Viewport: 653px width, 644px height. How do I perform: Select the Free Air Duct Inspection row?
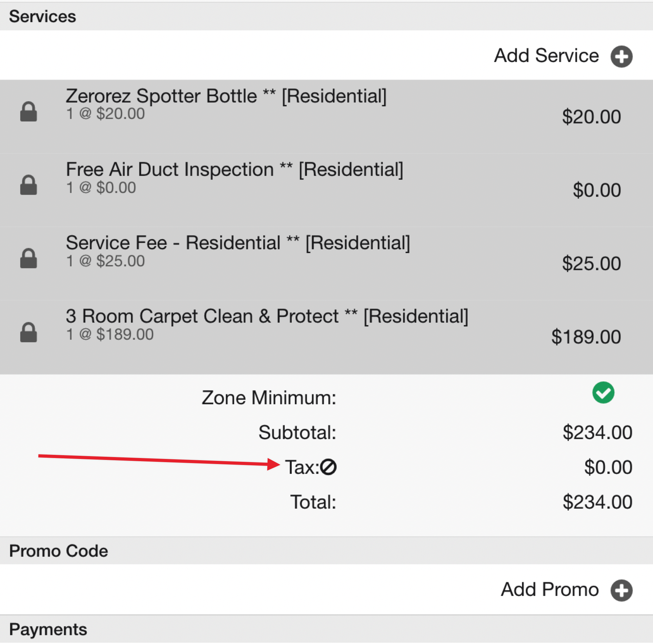pyautogui.click(x=326, y=190)
